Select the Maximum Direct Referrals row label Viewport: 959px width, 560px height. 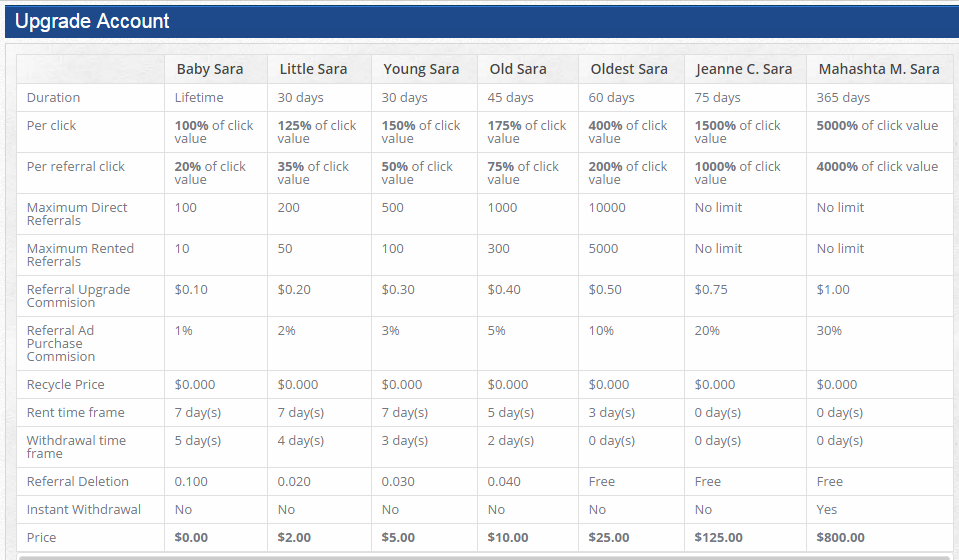click(77, 214)
